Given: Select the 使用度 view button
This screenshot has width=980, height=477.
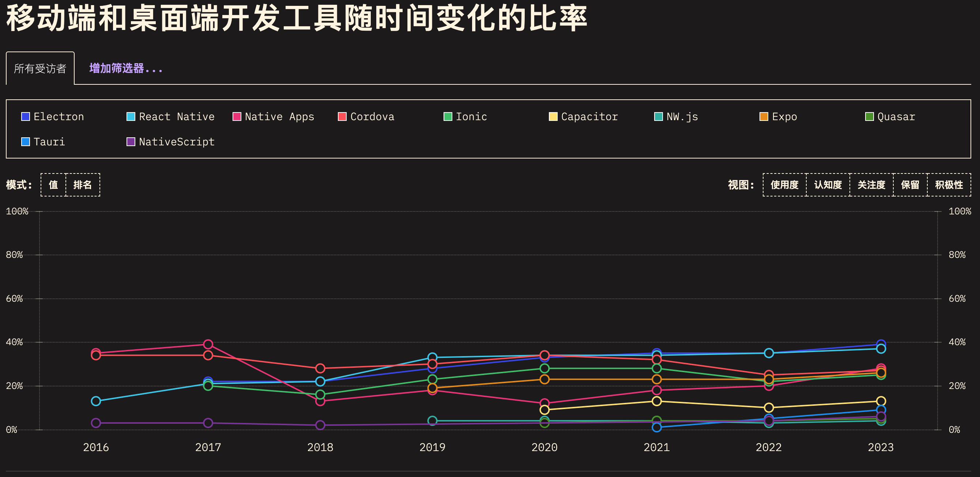Looking at the screenshot, I should point(784,185).
